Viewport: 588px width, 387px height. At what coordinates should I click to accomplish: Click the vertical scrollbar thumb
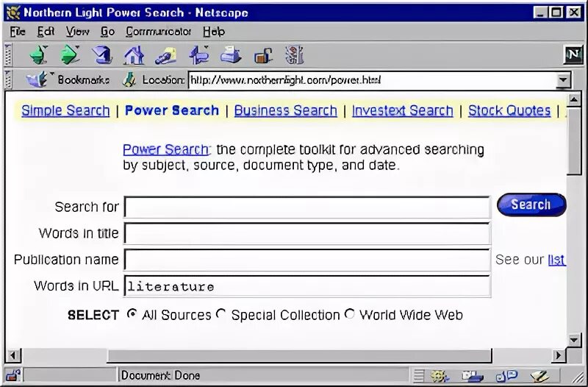point(574,141)
